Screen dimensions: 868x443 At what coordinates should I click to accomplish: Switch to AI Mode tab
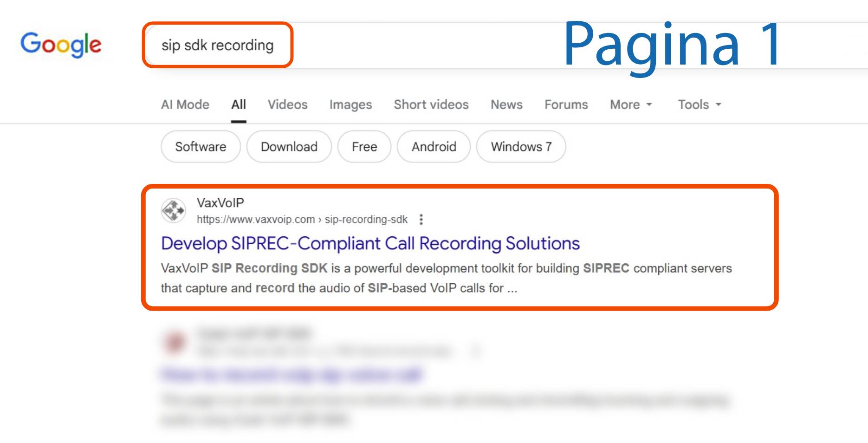pos(185,105)
